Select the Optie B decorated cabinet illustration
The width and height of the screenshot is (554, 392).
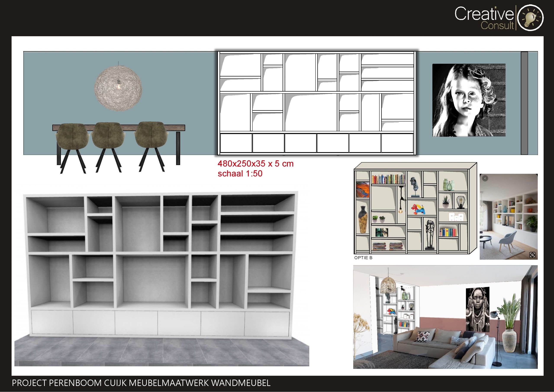point(415,208)
